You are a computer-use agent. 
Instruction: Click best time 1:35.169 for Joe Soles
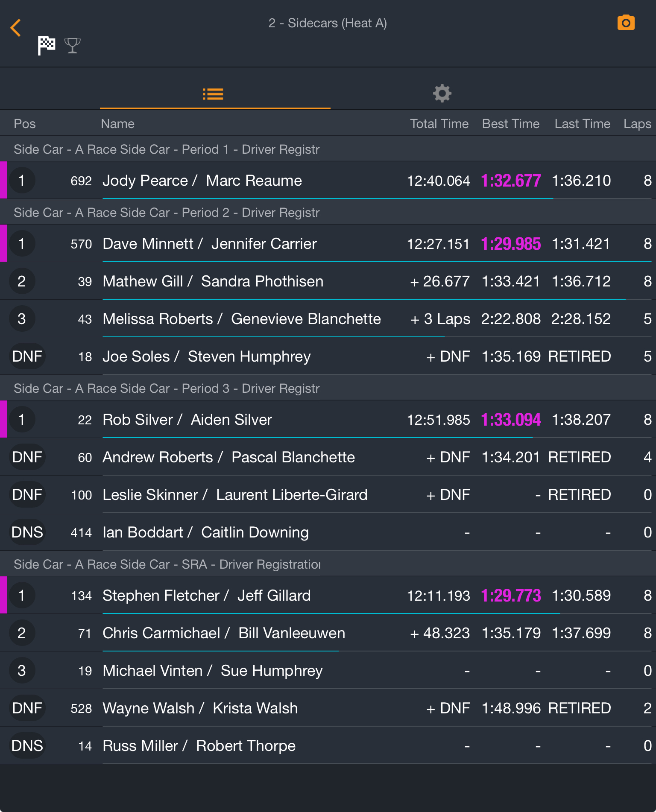tap(511, 356)
